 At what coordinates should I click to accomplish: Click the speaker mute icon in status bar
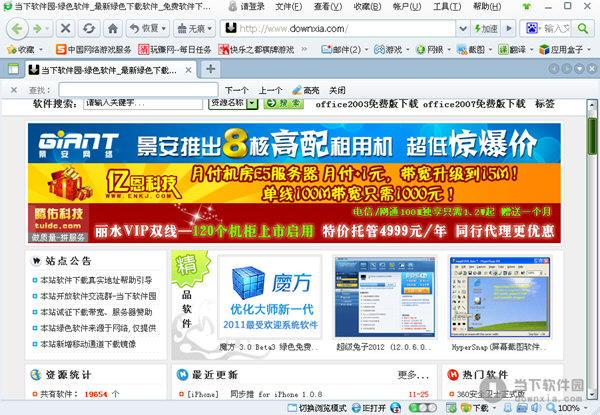(x=535, y=408)
